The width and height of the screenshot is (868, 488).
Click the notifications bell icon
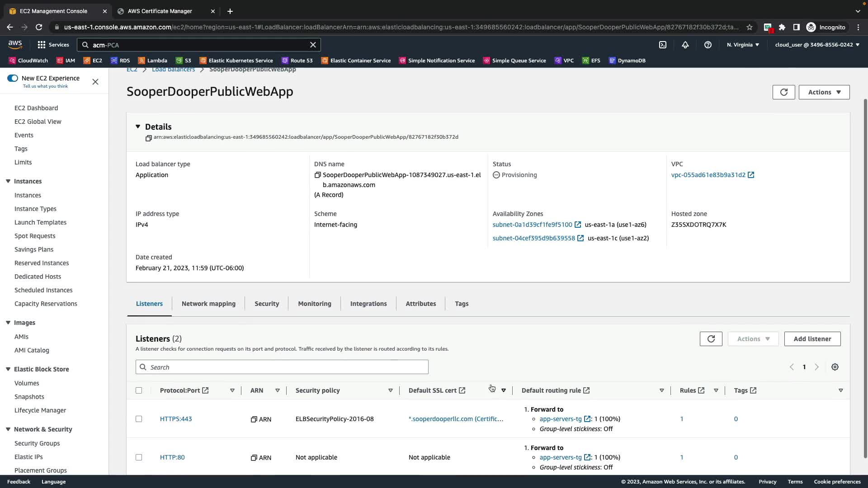[685, 45]
